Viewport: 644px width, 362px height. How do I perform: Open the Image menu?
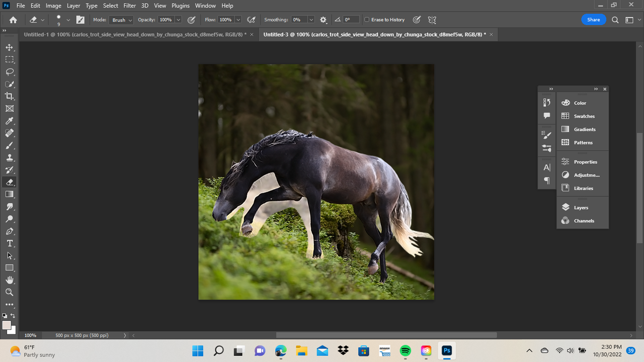click(53, 6)
